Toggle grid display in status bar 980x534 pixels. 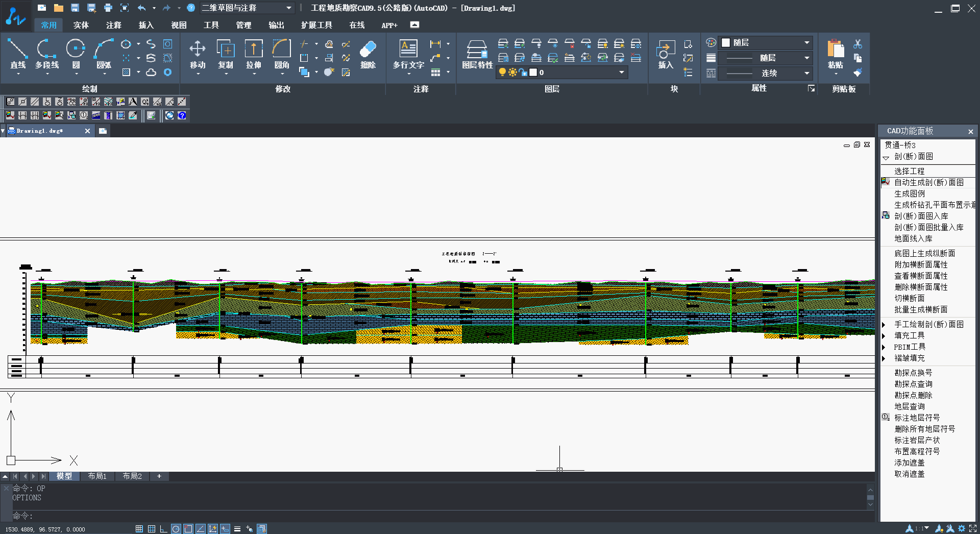(x=152, y=529)
